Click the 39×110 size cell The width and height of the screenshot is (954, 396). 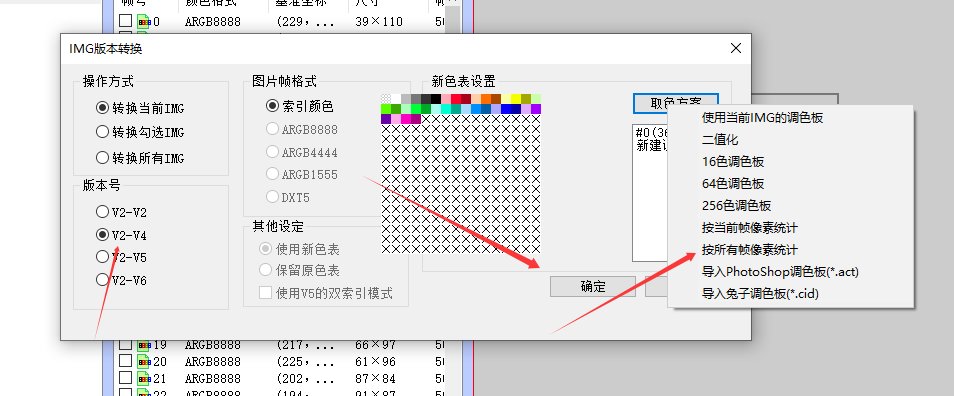tap(378, 22)
